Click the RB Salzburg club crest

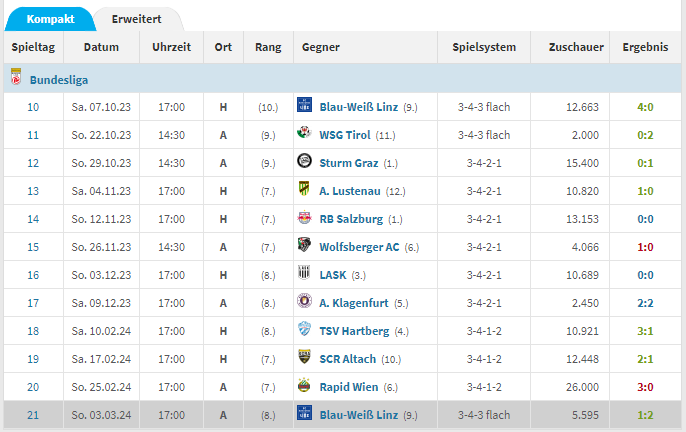point(305,218)
